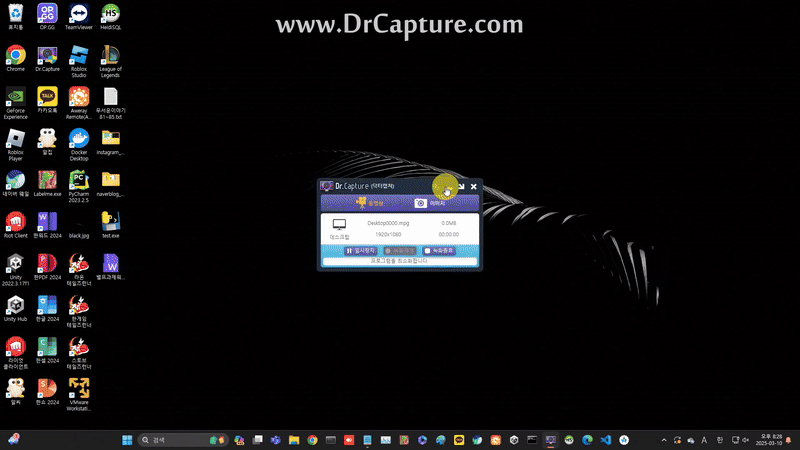Screen dimensions: 800x450
Task: Open the Windows Start menu
Action: [x=127, y=440]
